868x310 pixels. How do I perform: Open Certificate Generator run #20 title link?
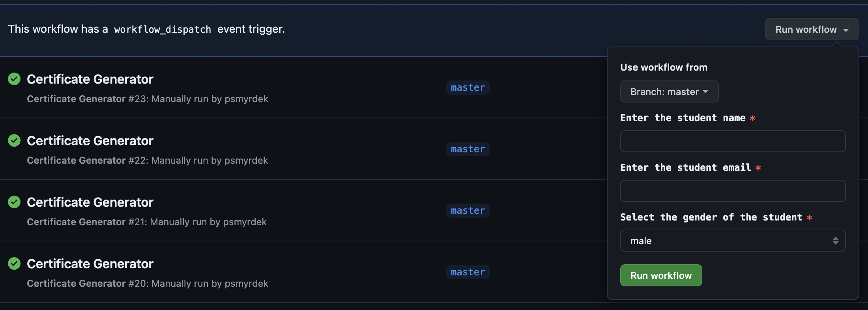pyautogui.click(x=90, y=264)
